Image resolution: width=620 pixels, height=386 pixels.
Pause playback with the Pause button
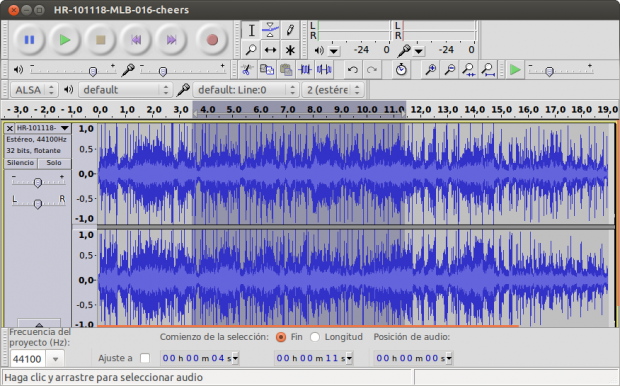tap(29, 40)
